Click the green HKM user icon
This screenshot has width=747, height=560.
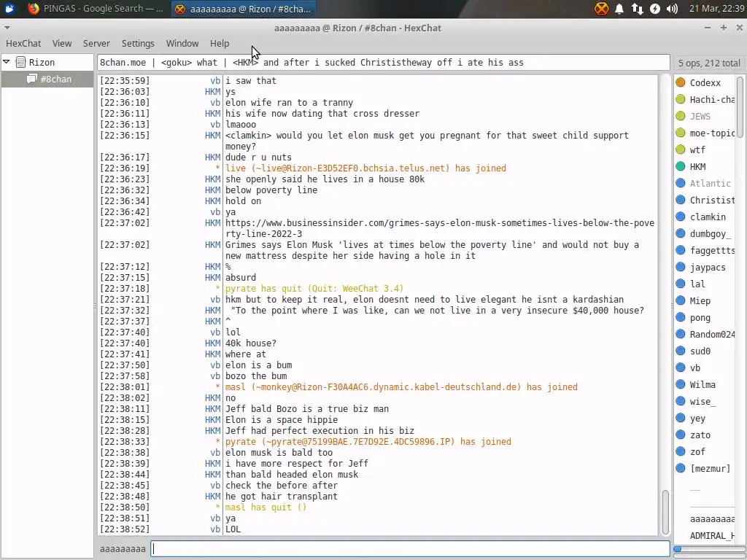681,166
